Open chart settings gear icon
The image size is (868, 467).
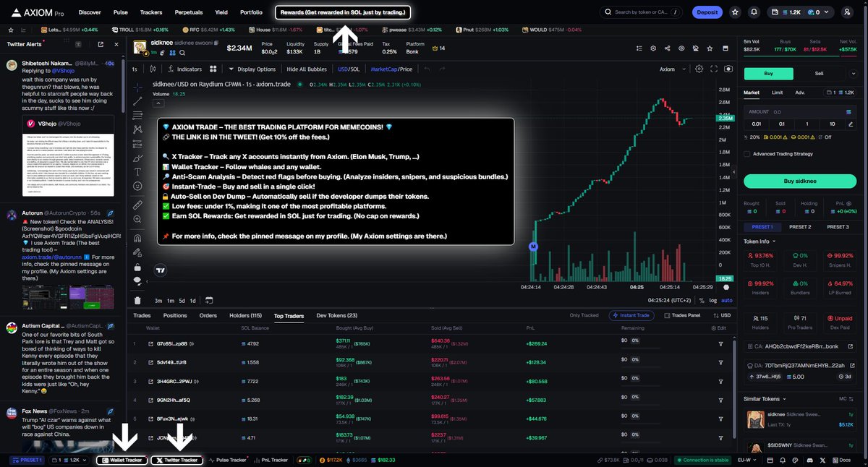pos(699,69)
